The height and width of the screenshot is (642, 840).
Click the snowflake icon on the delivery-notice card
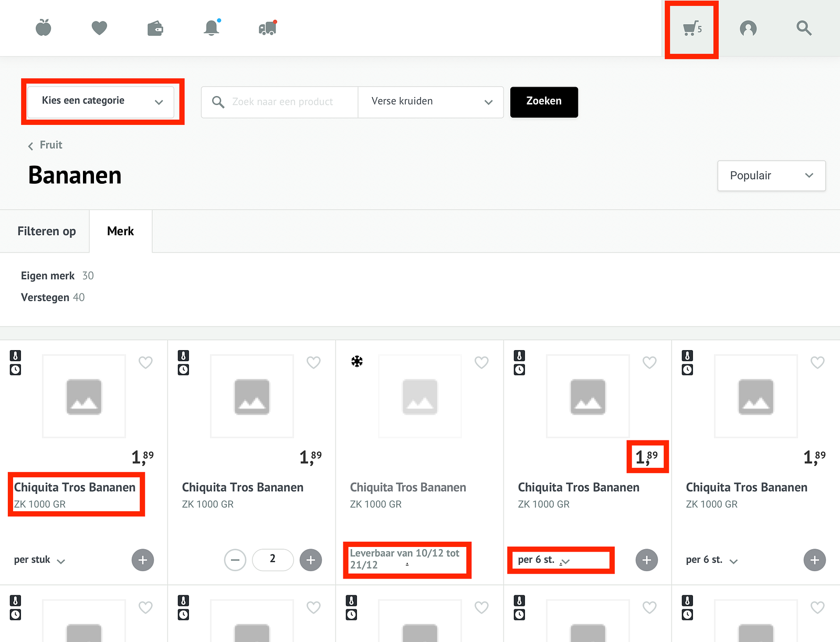point(357,361)
